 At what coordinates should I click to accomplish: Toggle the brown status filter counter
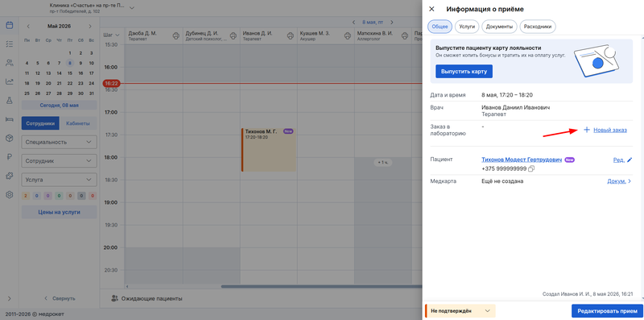point(70,196)
